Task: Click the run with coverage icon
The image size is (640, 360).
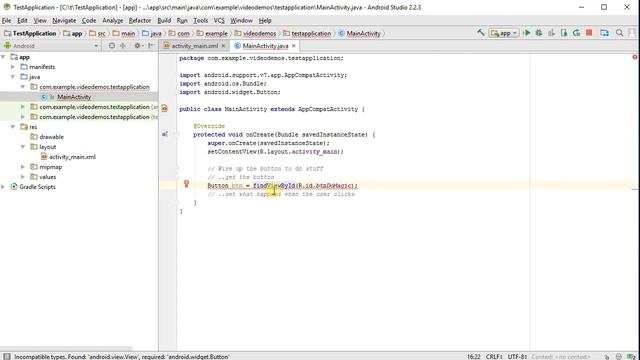Action: click(x=551, y=33)
